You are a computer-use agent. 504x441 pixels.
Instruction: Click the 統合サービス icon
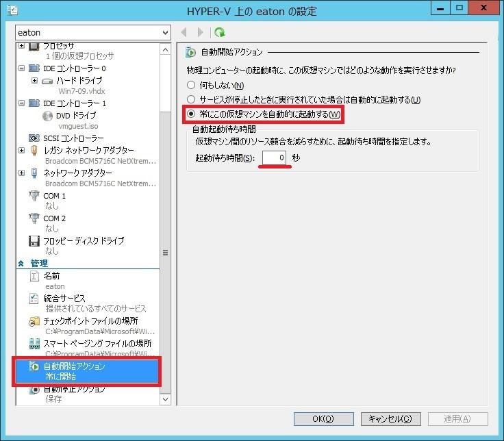click(34, 299)
